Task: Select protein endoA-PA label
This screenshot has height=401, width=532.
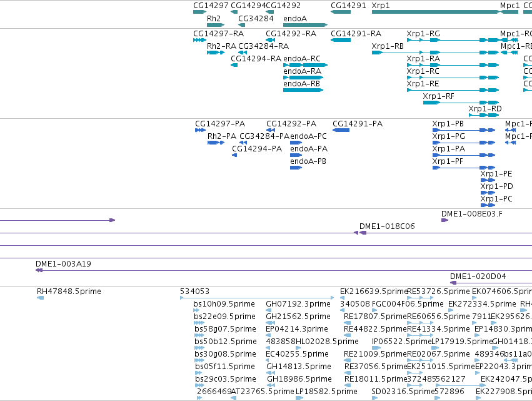Action: (x=309, y=149)
